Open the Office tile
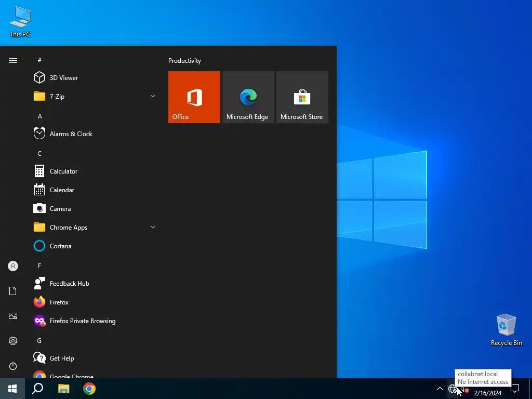The width and height of the screenshot is (532, 399). click(194, 97)
